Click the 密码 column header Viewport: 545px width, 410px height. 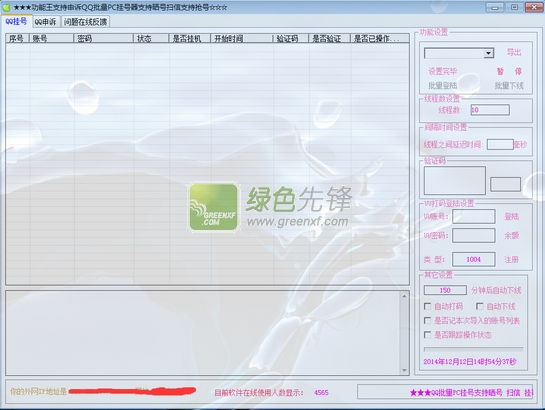[x=104, y=38]
